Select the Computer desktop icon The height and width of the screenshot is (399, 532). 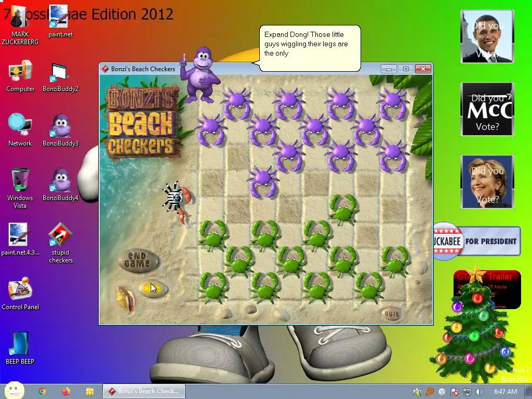coord(20,76)
